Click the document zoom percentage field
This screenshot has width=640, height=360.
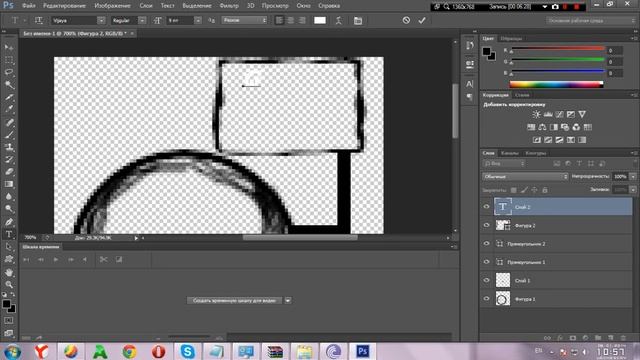click(31, 238)
